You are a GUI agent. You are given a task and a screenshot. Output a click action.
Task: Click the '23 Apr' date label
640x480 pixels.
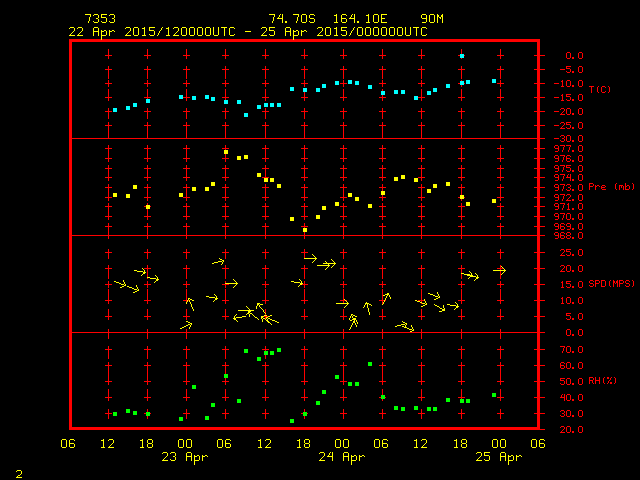tap(185, 457)
